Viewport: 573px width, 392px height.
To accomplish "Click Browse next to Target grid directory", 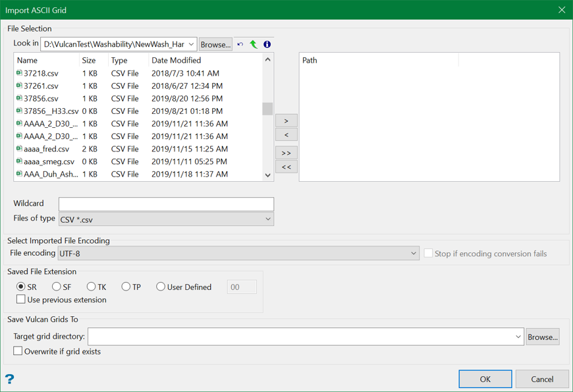I will tap(542, 337).
